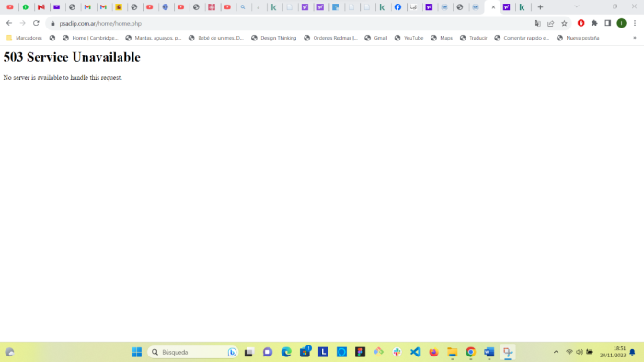Toggle the browser side panel
644x362 pixels.
(x=608, y=23)
